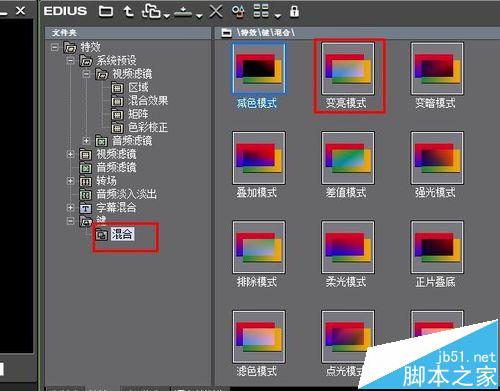The image size is (500, 391).
Task: Click the 混合 folder icon
Action: coord(102,235)
